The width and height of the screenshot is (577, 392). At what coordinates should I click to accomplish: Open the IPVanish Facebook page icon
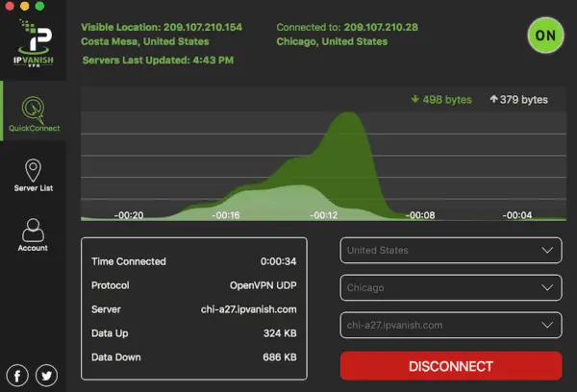(x=17, y=376)
